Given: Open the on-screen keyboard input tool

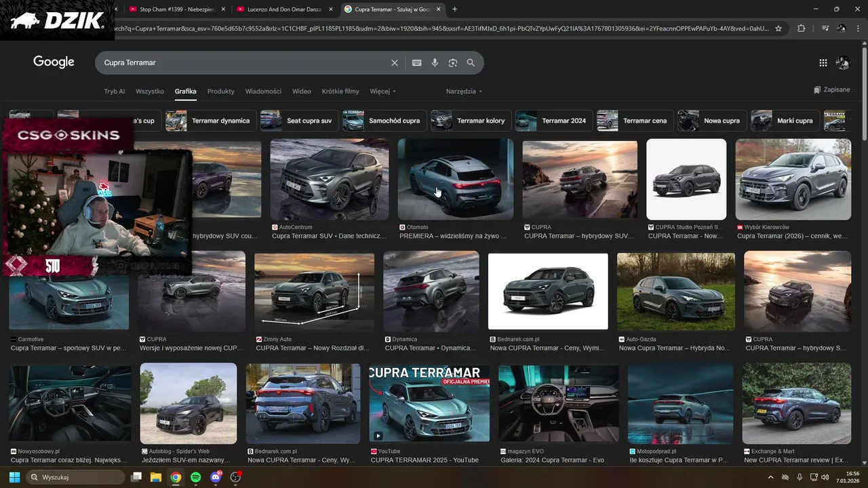Looking at the screenshot, I should (416, 62).
